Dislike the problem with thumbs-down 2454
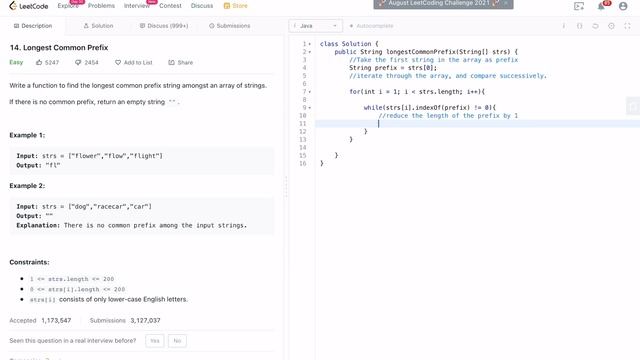This screenshot has width=640, height=360. click(87, 62)
